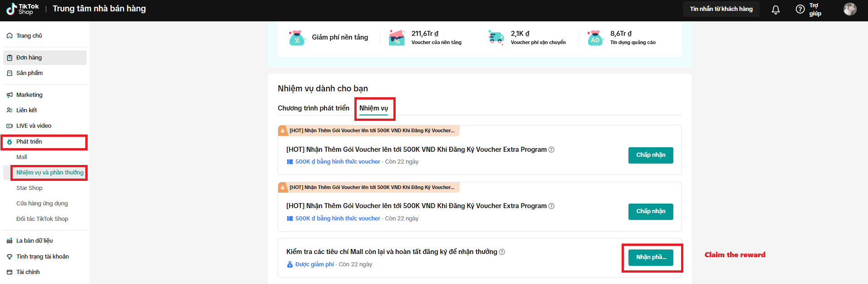Go to Star Shop submenu item
The image size is (868, 284).
[x=29, y=188]
